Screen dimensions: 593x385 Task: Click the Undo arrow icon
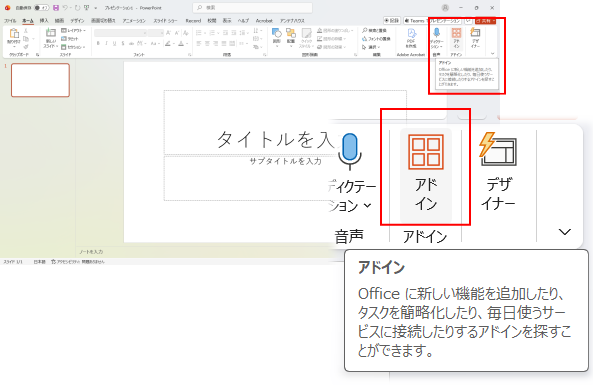point(65,8)
